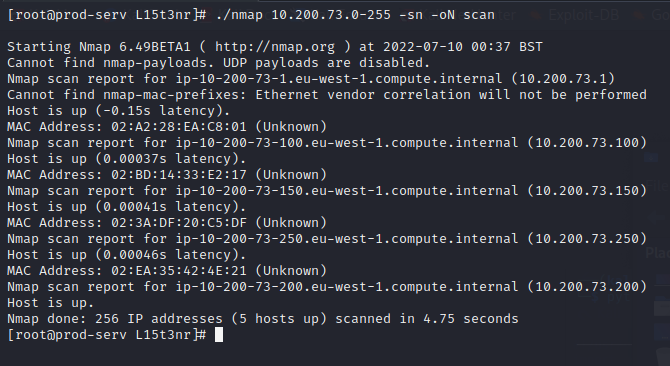Click the IP address (10.200.73.150)
The width and height of the screenshot is (670, 366).
[587, 190]
